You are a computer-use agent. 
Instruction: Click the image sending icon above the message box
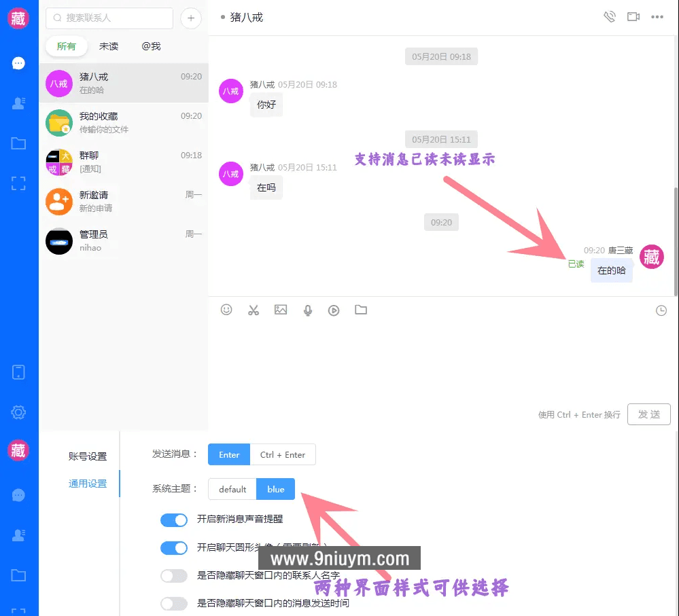tap(281, 310)
